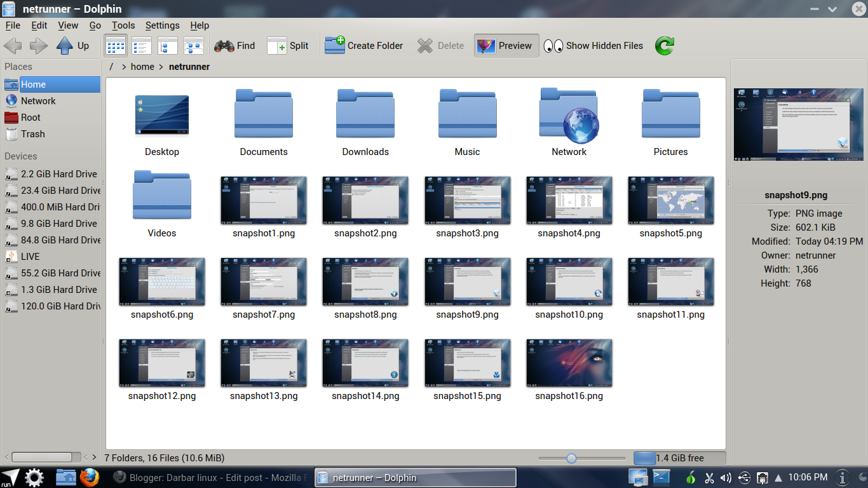
Task: Split the Dolphin view
Action: pos(288,45)
